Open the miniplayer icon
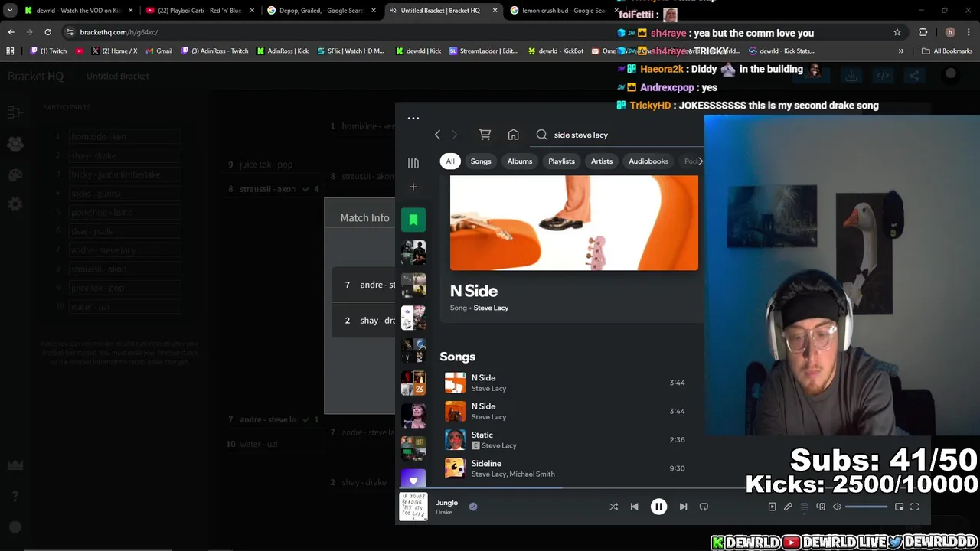This screenshot has width=980, height=551. (899, 507)
